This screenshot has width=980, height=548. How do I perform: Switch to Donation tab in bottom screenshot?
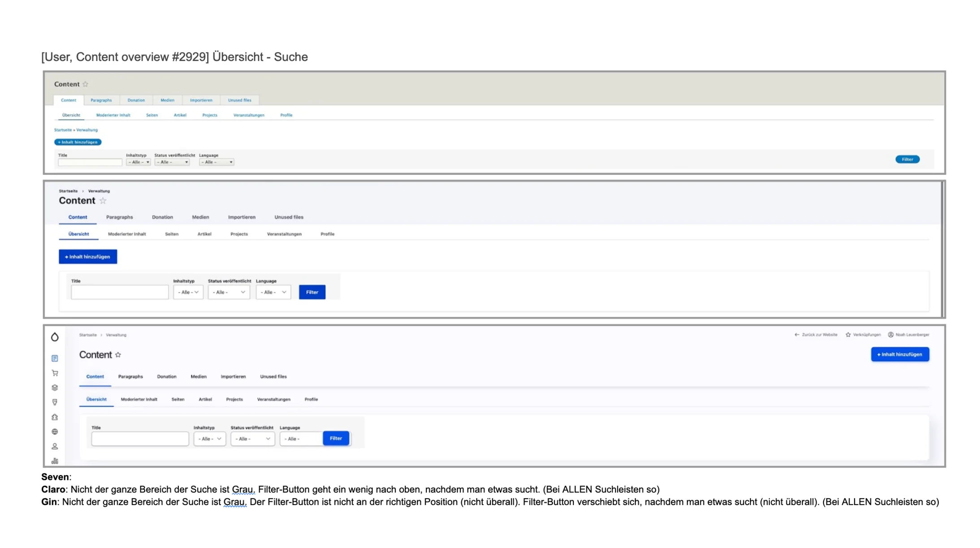167,376
